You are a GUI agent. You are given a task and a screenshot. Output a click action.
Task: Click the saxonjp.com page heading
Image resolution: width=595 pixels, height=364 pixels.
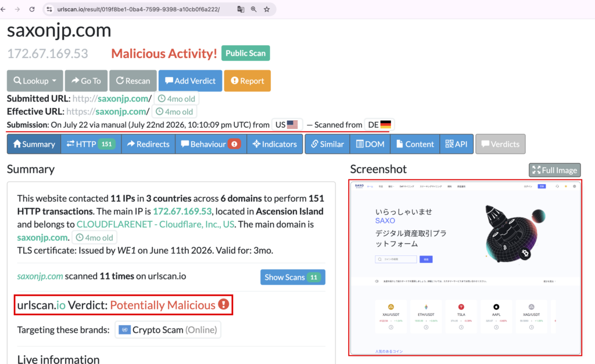59,30
